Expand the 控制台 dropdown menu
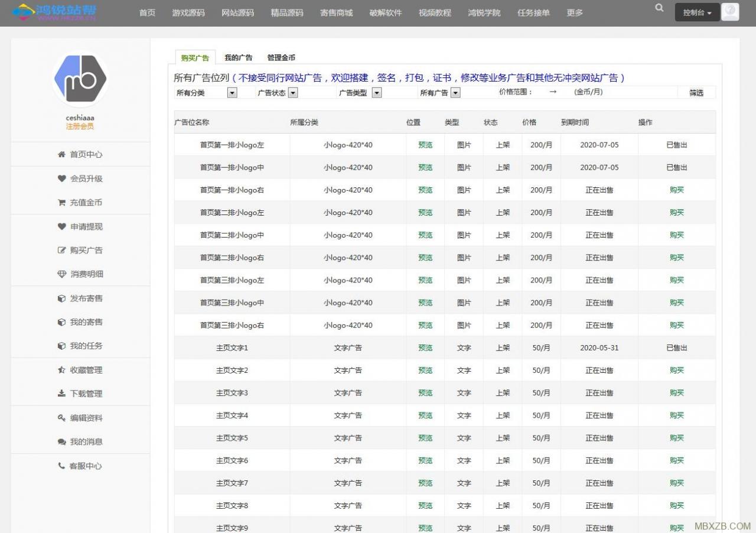Screen dimensions: 756x533 coord(697,12)
